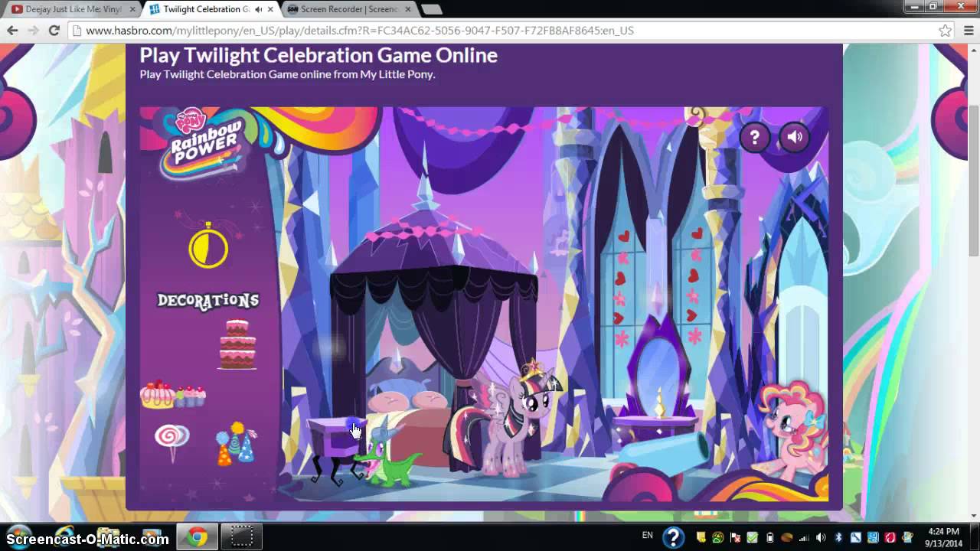Image resolution: width=980 pixels, height=551 pixels.
Task: Open the taskbar clock showing 4:24 PM
Action: pyautogui.click(x=942, y=536)
